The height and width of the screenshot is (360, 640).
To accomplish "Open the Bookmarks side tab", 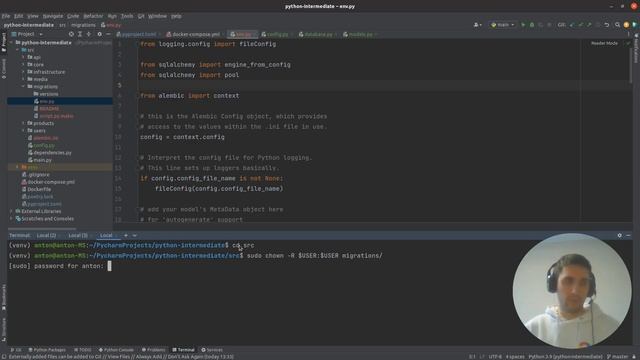I will 4,297.
